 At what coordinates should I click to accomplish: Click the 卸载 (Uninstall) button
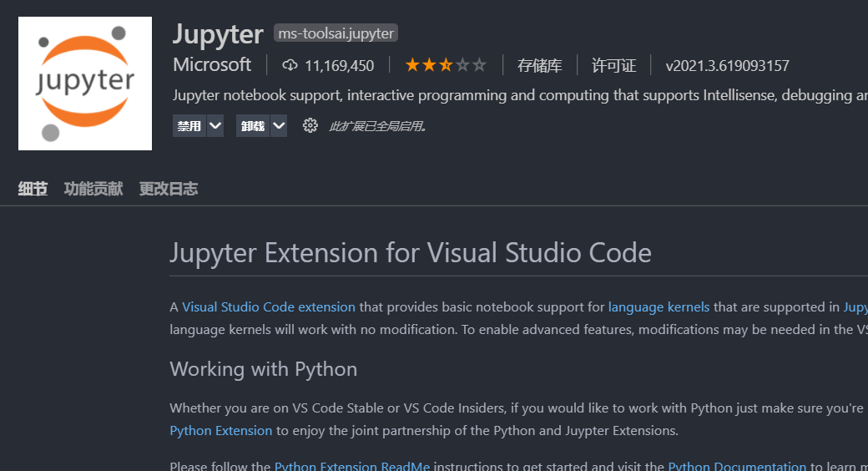[253, 126]
